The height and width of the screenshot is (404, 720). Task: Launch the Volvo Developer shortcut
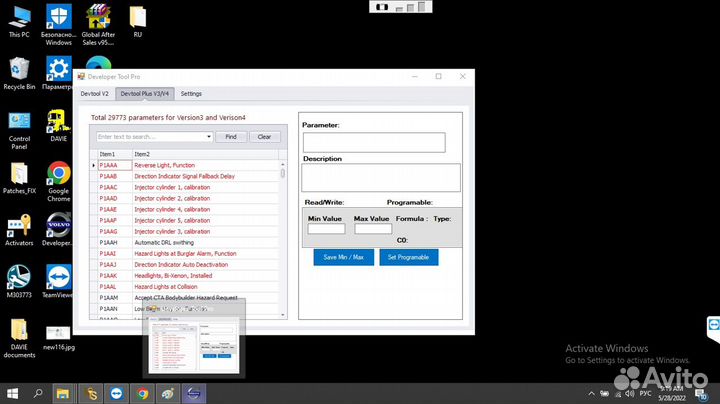57,230
